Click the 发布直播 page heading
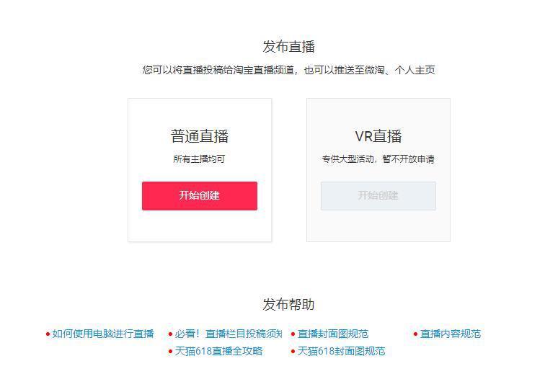Image resolution: width=545 pixels, height=392 pixels. tap(288, 47)
